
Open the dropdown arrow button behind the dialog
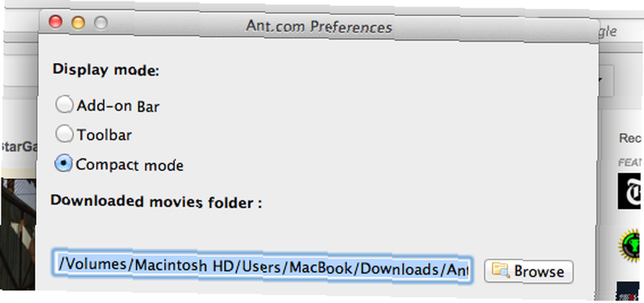coord(607,80)
